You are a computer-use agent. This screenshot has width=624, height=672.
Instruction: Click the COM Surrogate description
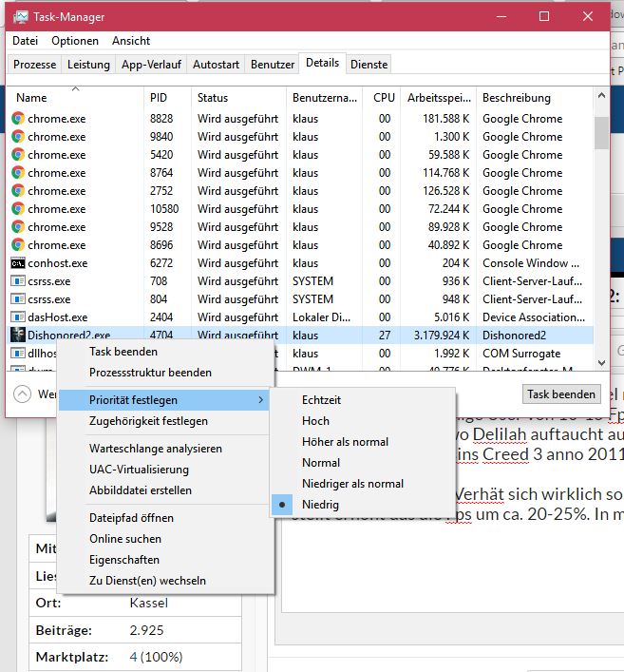click(521, 354)
